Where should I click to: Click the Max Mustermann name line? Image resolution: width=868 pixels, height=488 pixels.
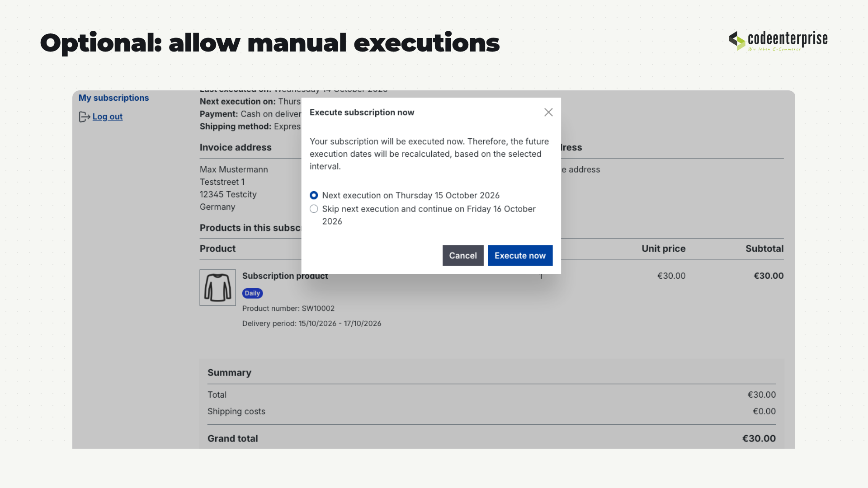pos(234,169)
